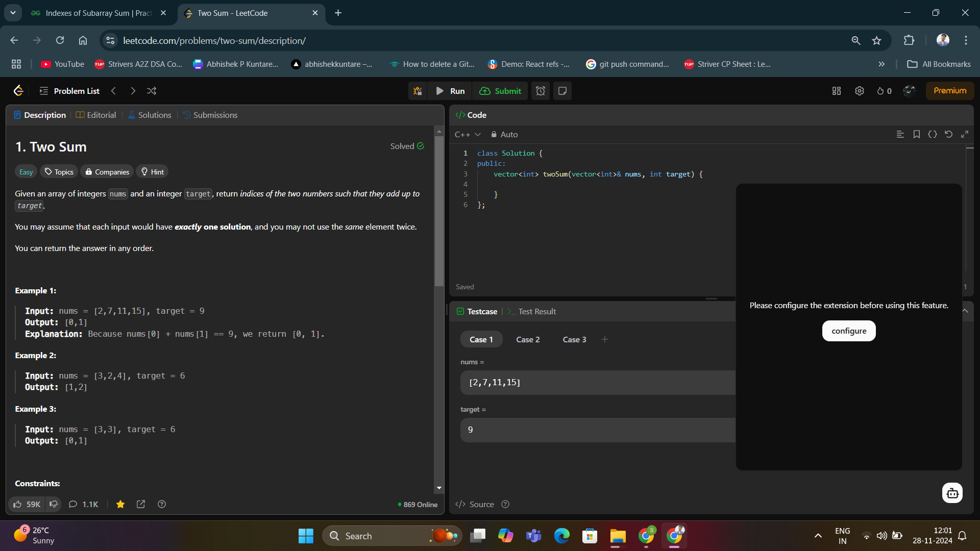
Task: Expand the Topics tag section
Action: pos(59,172)
